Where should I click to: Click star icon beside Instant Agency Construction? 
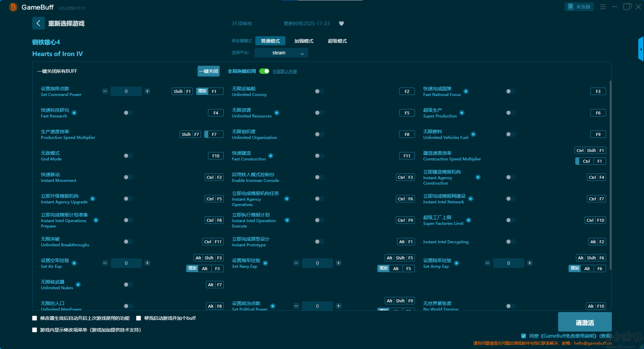click(x=478, y=177)
